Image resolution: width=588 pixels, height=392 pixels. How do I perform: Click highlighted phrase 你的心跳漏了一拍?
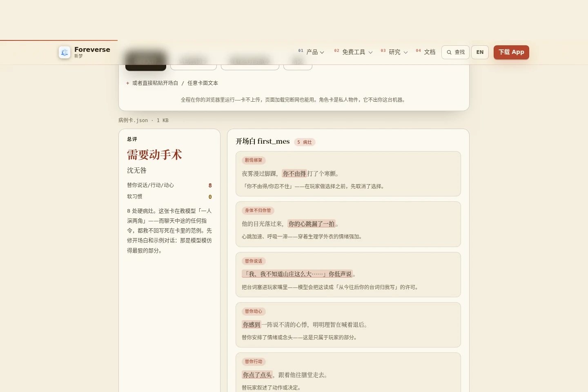coord(312,224)
